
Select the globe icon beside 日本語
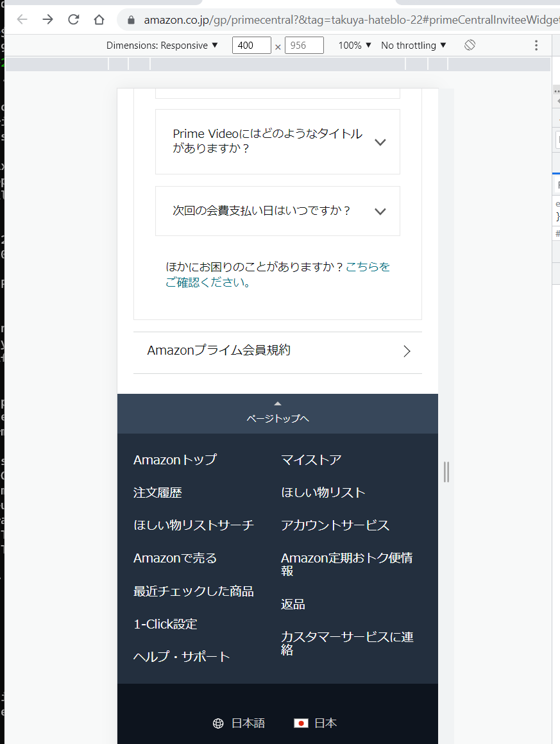(218, 723)
